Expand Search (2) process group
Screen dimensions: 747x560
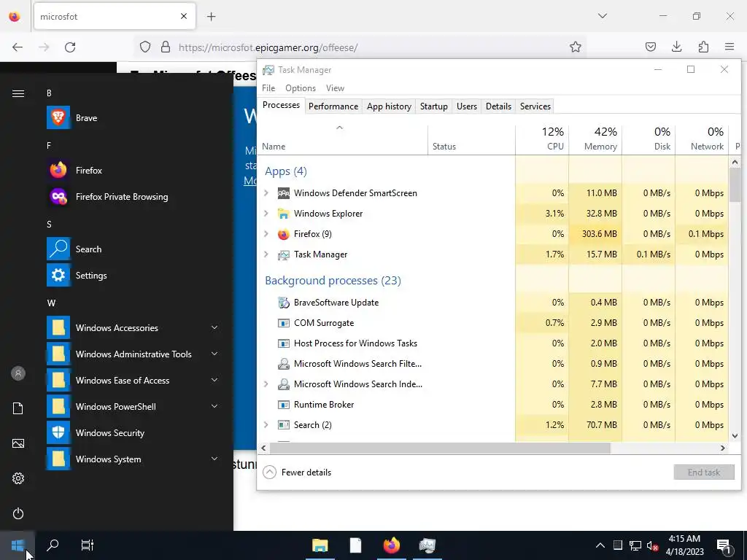click(x=266, y=425)
